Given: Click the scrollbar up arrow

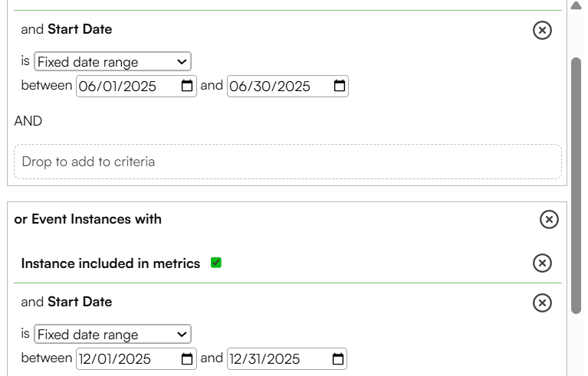Looking at the screenshot, I should [x=576, y=5].
